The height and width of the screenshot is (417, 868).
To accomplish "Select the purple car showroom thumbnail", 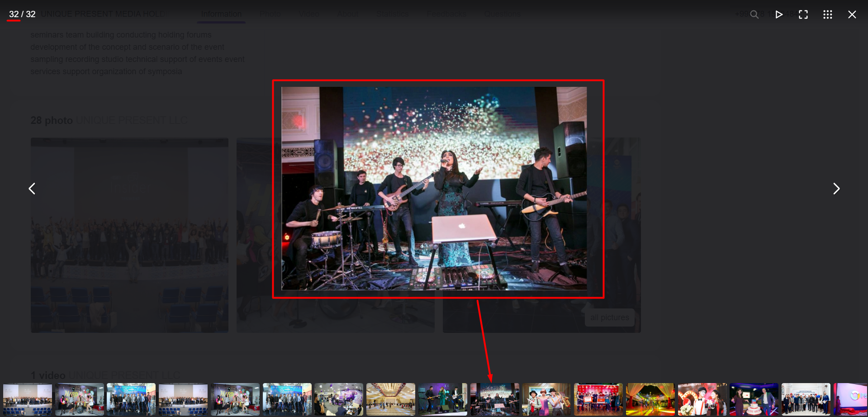I will (x=339, y=399).
